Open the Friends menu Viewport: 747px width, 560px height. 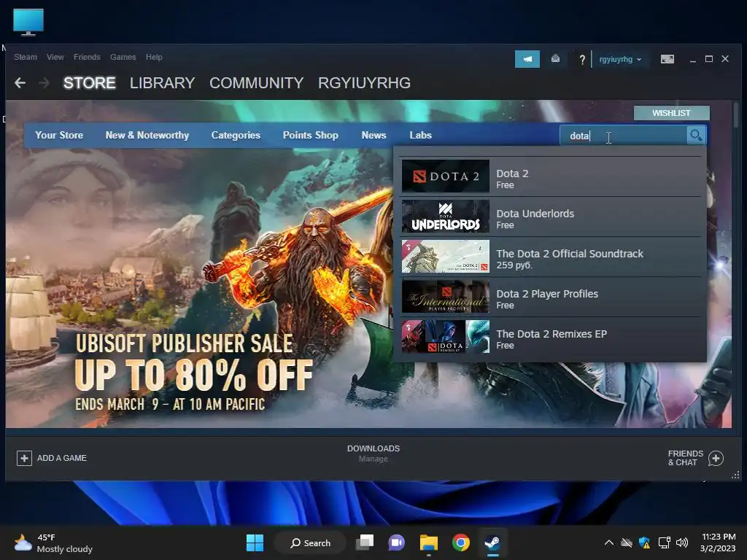87,57
